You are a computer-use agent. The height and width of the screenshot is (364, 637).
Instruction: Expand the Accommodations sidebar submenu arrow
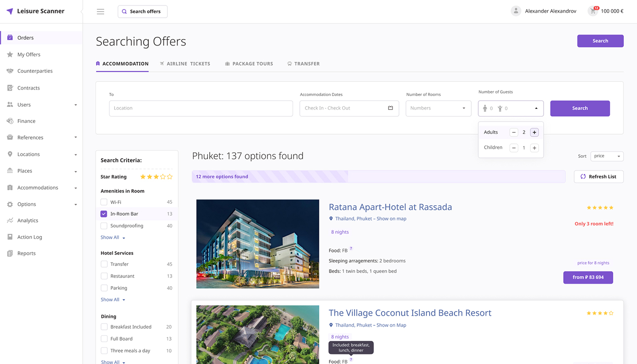coord(76,188)
